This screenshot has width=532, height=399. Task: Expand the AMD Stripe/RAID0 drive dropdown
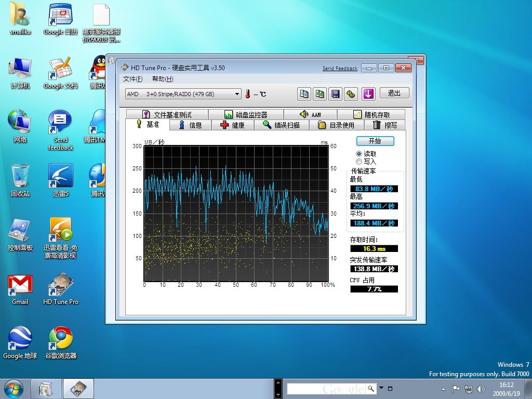(x=237, y=94)
